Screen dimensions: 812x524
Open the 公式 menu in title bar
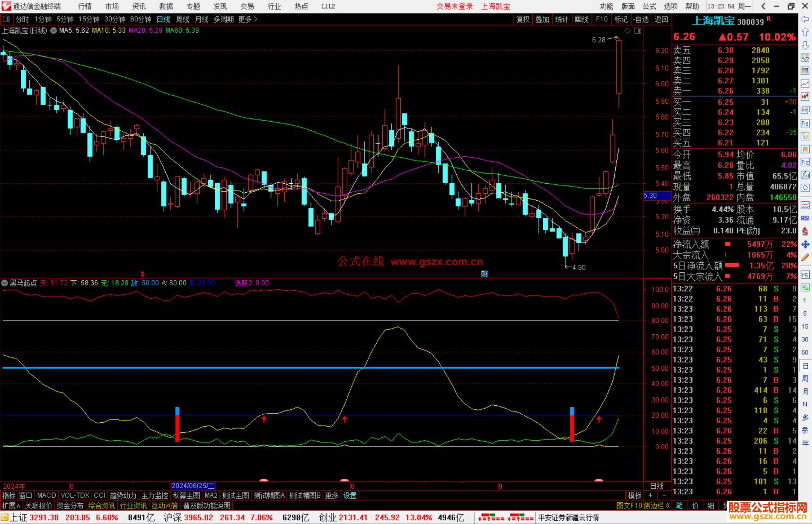click(x=649, y=6)
